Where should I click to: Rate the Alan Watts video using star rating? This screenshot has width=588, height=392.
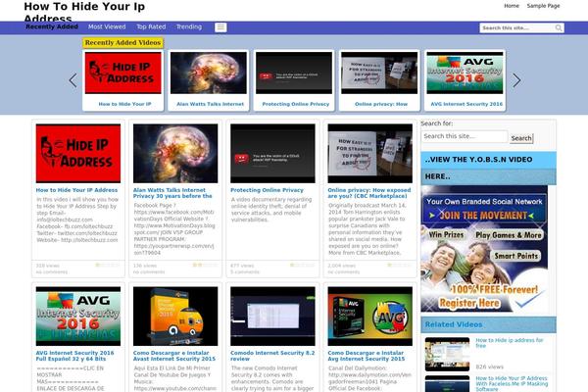(x=205, y=265)
